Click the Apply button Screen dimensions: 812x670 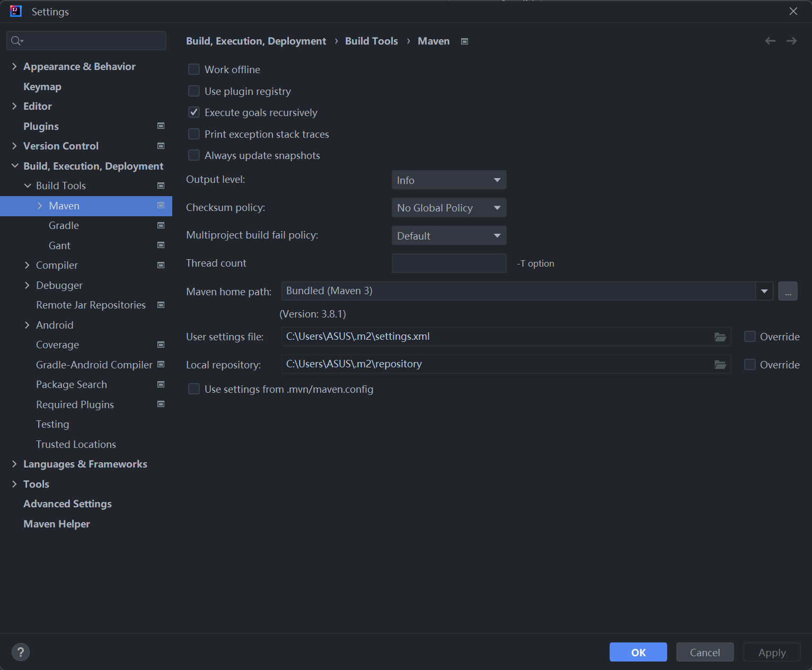point(772,652)
